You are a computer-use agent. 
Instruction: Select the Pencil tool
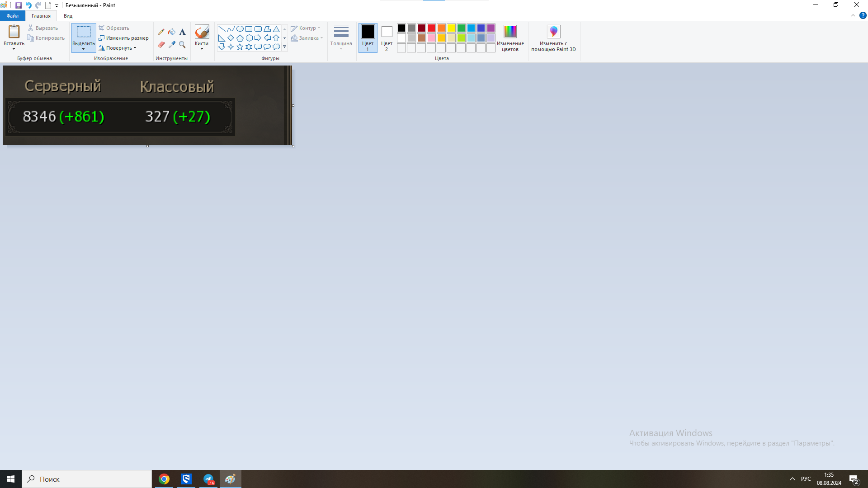pyautogui.click(x=161, y=32)
